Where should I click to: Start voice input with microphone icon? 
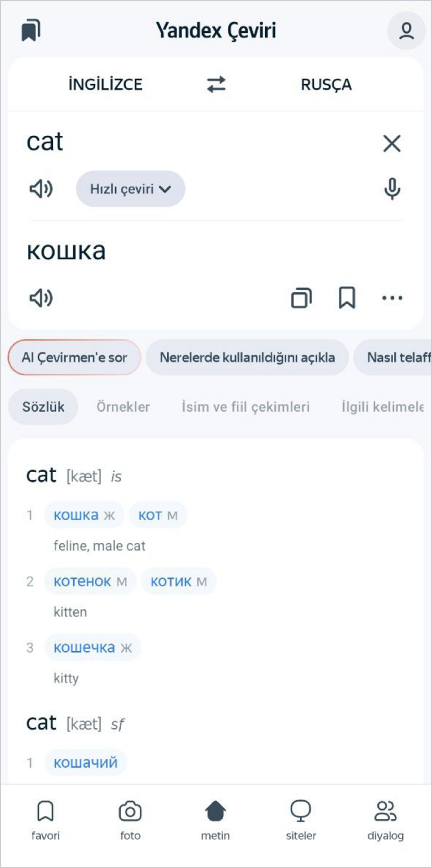pyautogui.click(x=392, y=189)
